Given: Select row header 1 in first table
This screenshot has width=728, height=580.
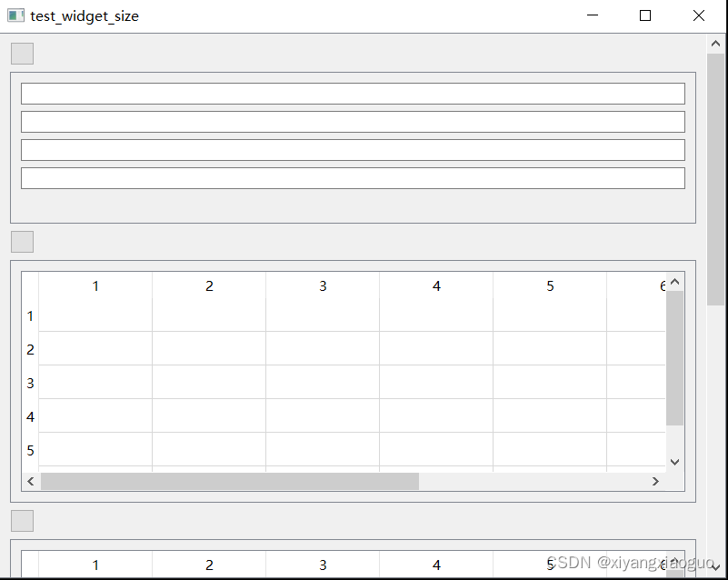Looking at the screenshot, I should (30, 315).
